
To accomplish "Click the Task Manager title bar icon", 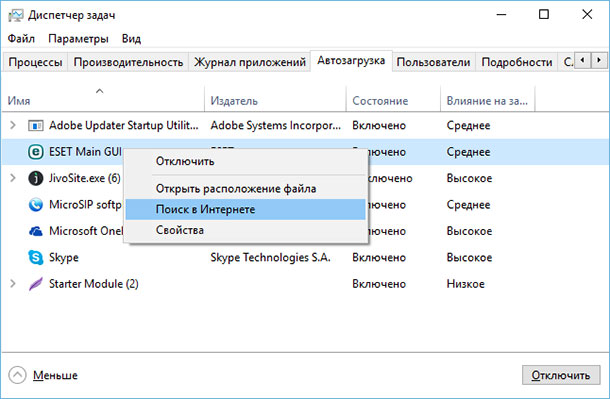I will click(x=16, y=15).
